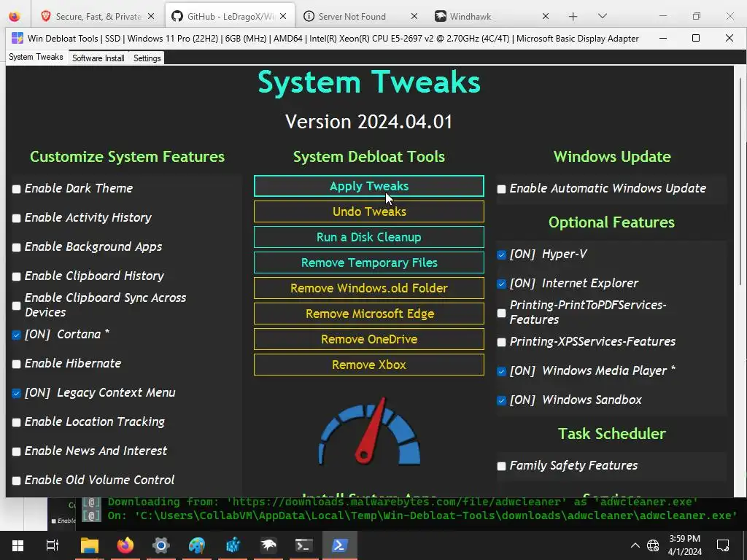Close the GitHub LeDragoX browser tab

click(283, 16)
